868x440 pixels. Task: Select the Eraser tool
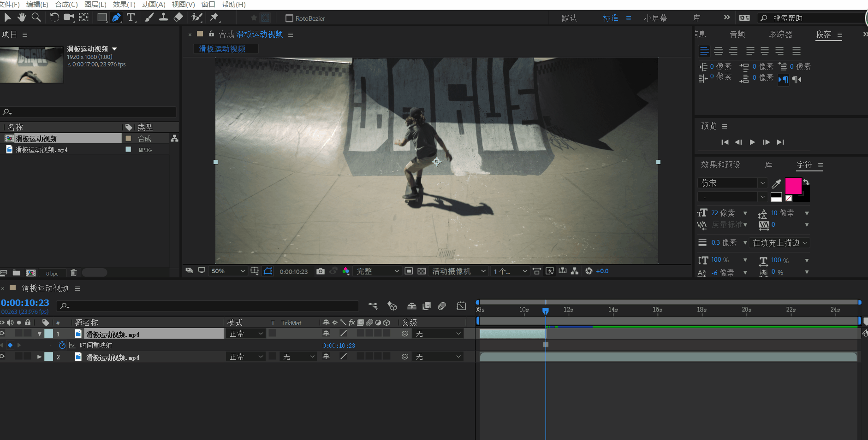coord(178,18)
